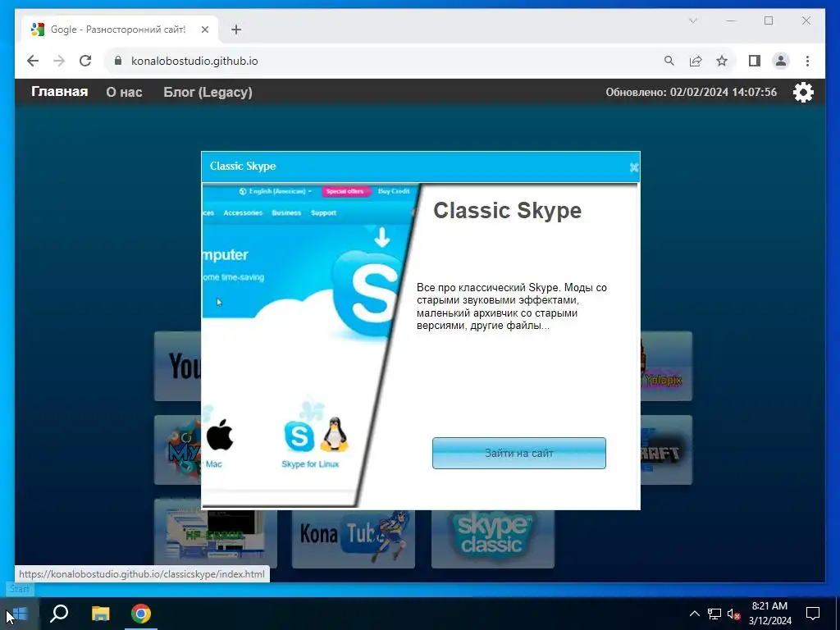The width and height of the screenshot is (840, 630).
Task: Show hidden system tray icons
Action: pyautogui.click(x=694, y=614)
